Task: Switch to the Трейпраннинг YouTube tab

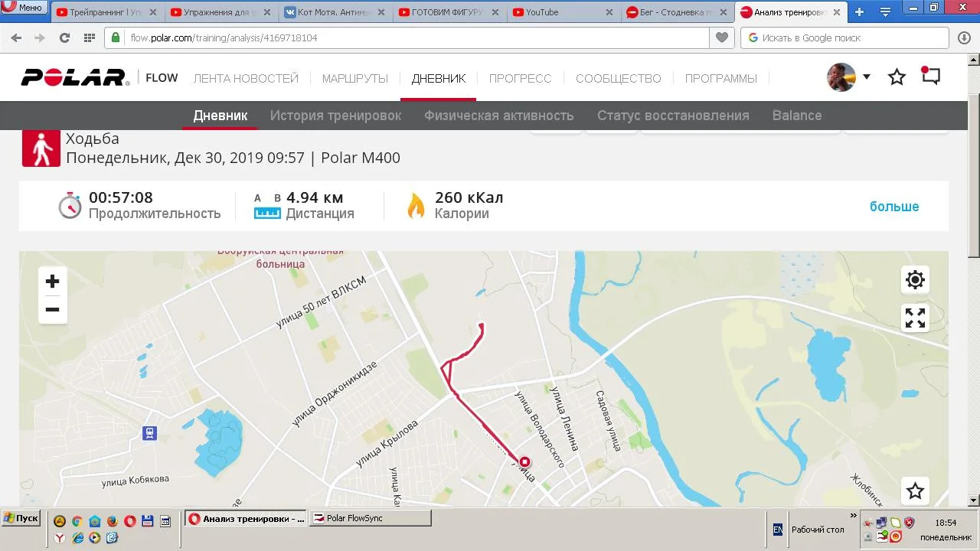Action: (107, 12)
